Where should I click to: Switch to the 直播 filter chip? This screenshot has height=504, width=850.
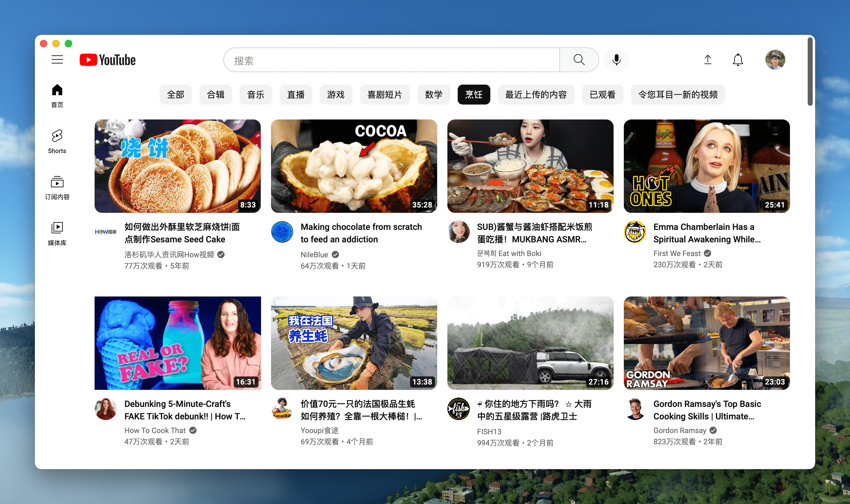(x=296, y=94)
